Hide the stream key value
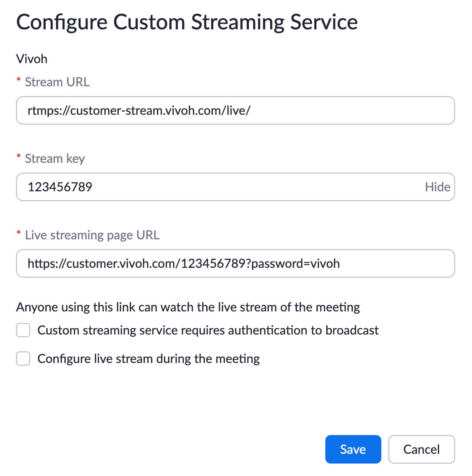The height and width of the screenshot is (476, 472). pyautogui.click(x=437, y=187)
